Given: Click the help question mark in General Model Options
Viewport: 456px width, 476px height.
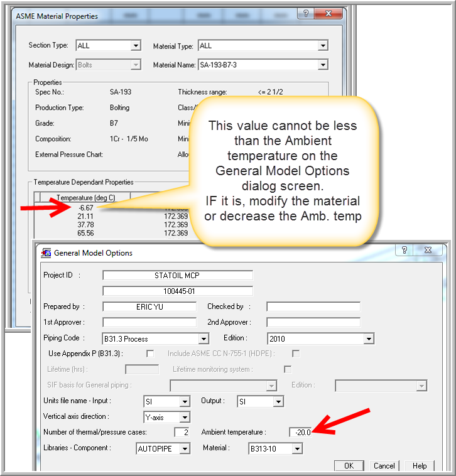Looking at the screenshot, I should (404, 250).
